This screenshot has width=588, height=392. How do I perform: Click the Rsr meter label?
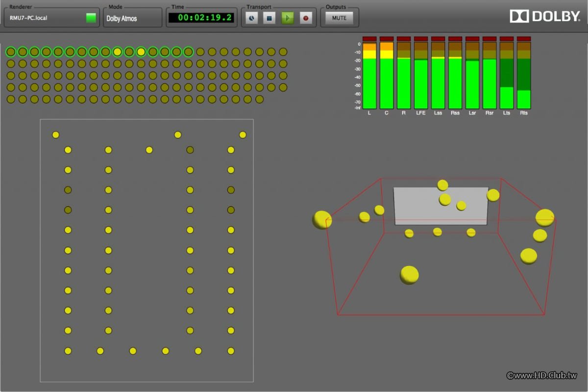(490, 113)
